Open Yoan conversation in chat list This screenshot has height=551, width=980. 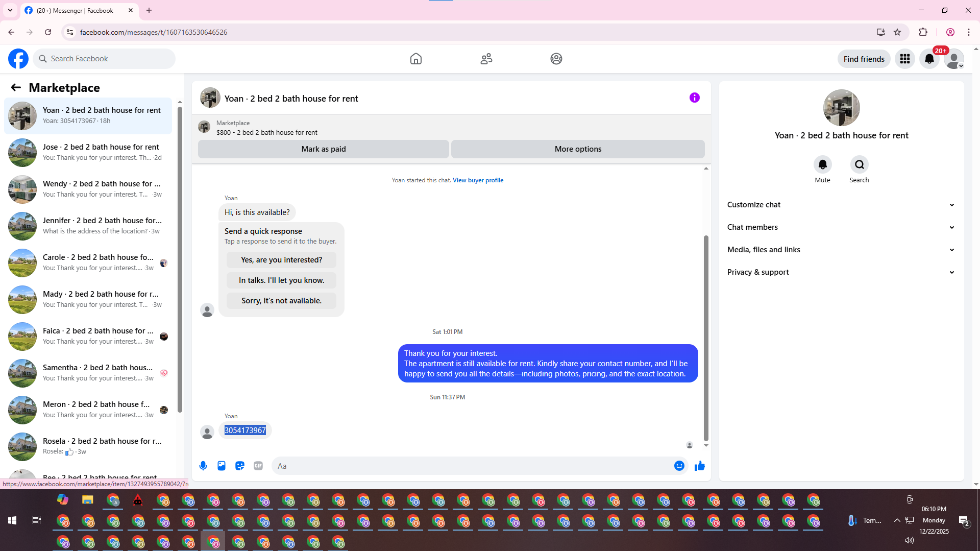[88, 116]
